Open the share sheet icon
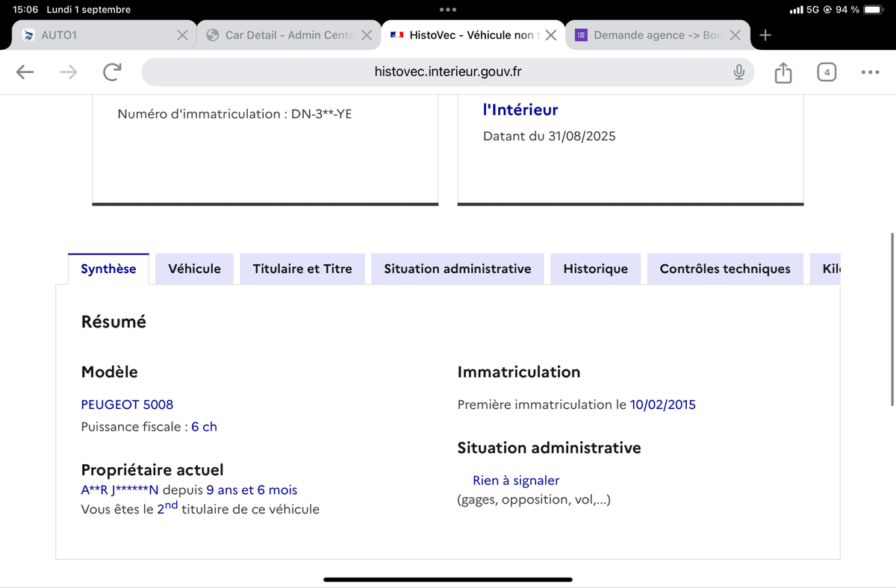The width and height of the screenshot is (896, 588). pyautogui.click(x=783, y=72)
